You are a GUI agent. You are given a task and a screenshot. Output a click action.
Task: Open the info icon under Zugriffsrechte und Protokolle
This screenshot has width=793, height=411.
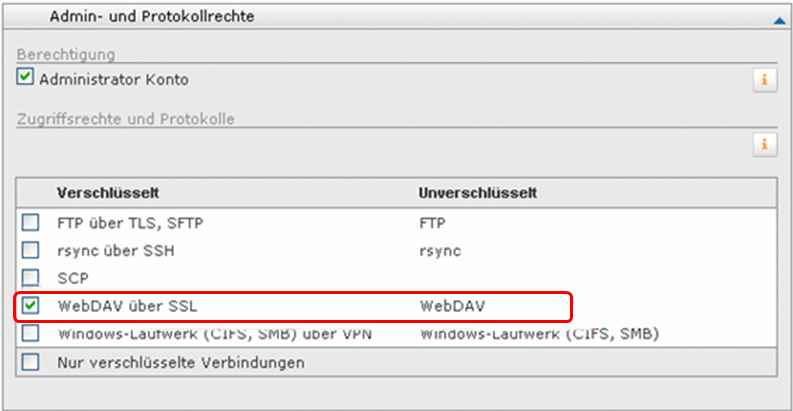tap(764, 145)
